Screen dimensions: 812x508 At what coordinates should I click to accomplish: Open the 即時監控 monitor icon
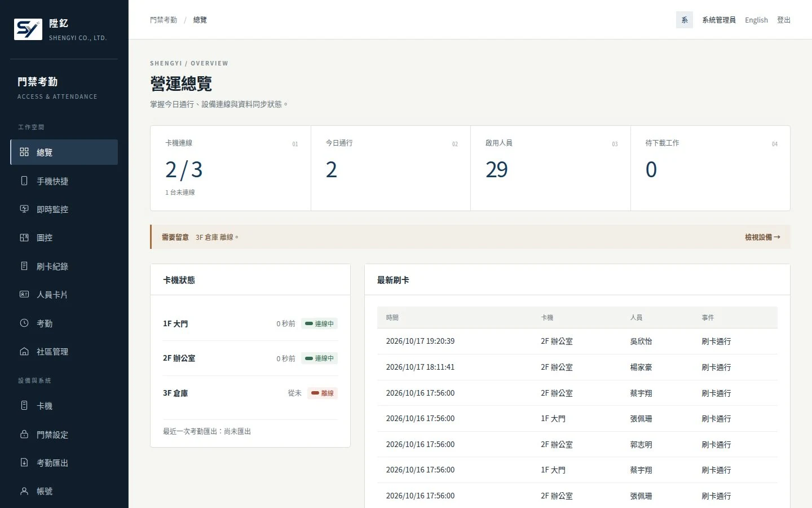[x=24, y=209]
